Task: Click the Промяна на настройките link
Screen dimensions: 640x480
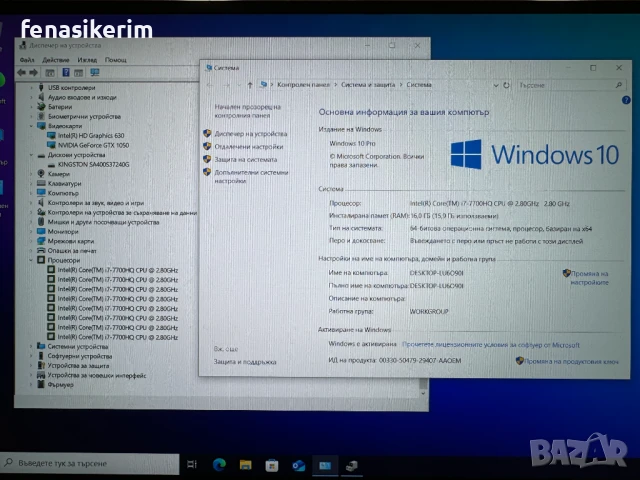Action: (589, 278)
